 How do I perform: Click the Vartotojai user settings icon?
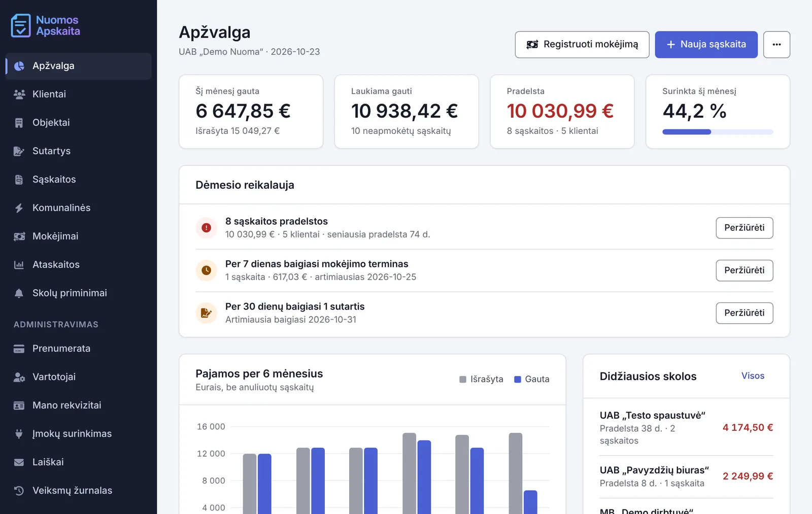click(19, 377)
